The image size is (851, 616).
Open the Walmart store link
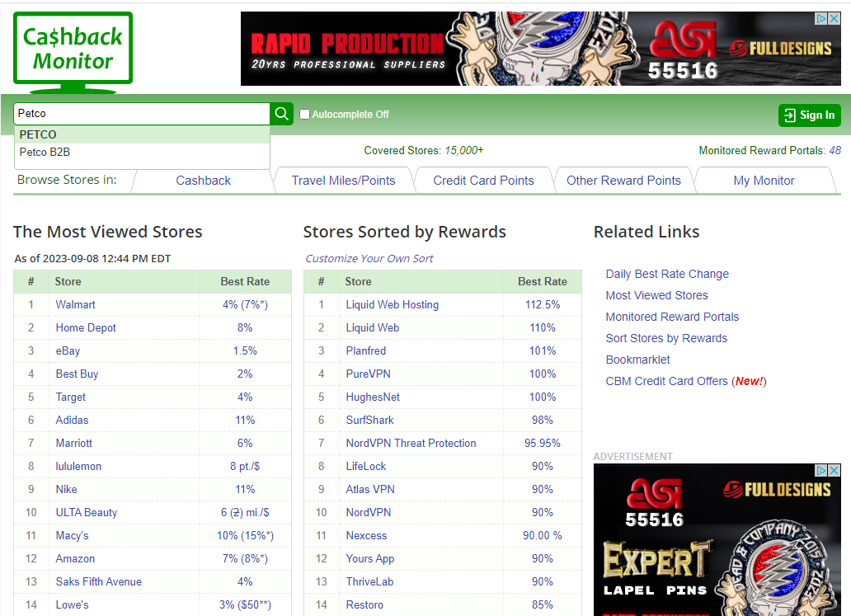click(75, 304)
